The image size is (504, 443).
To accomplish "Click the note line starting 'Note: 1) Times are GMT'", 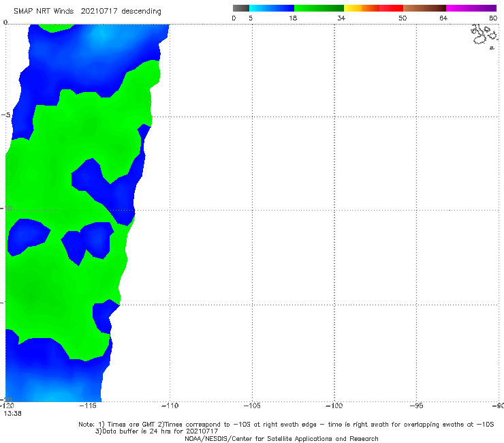I will click(x=286, y=425).
